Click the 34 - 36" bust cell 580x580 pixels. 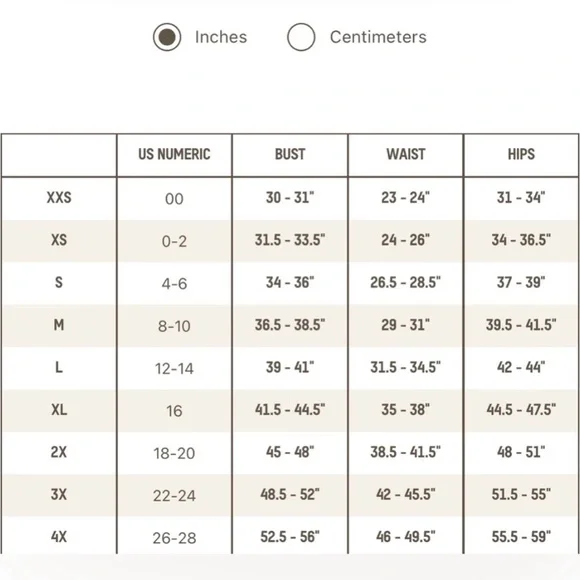pyautogui.click(x=290, y=283)
